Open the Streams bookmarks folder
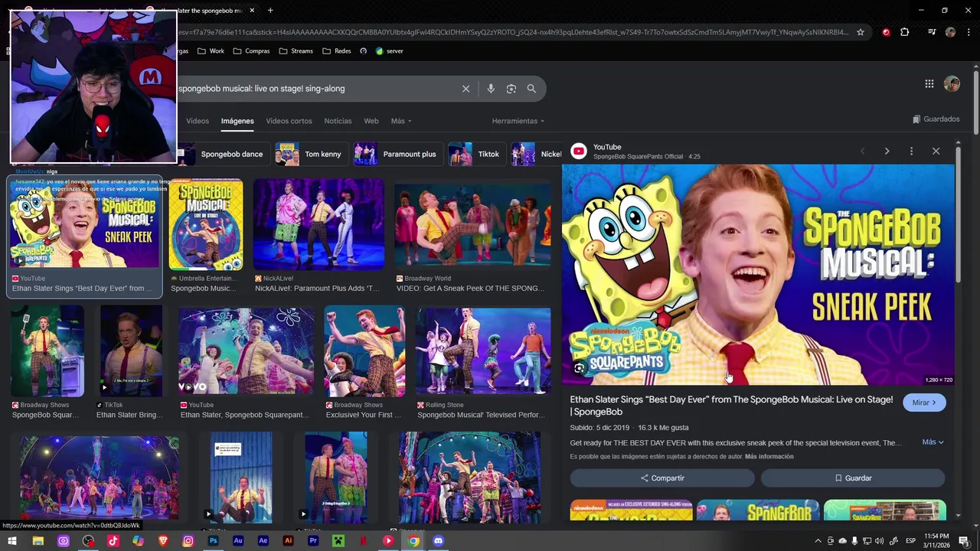Image resolution: width=980 pixels, height=551 pixels. point(296,51)
